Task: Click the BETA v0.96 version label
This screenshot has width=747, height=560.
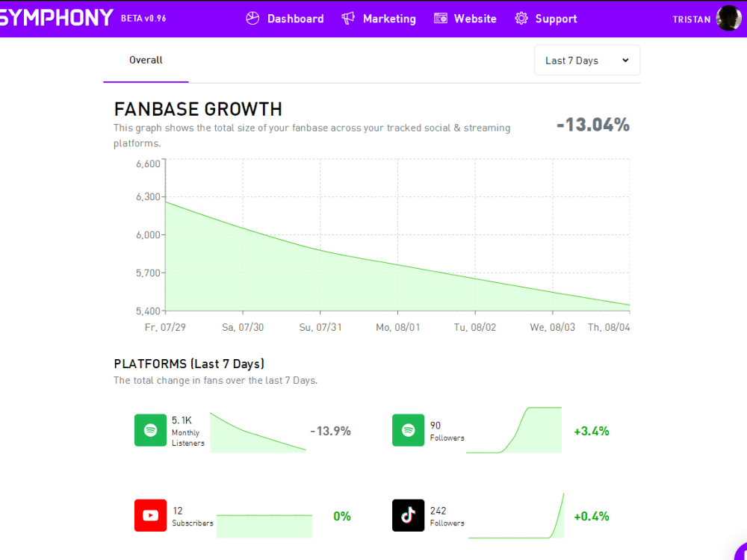Action: tap(143, 19)
